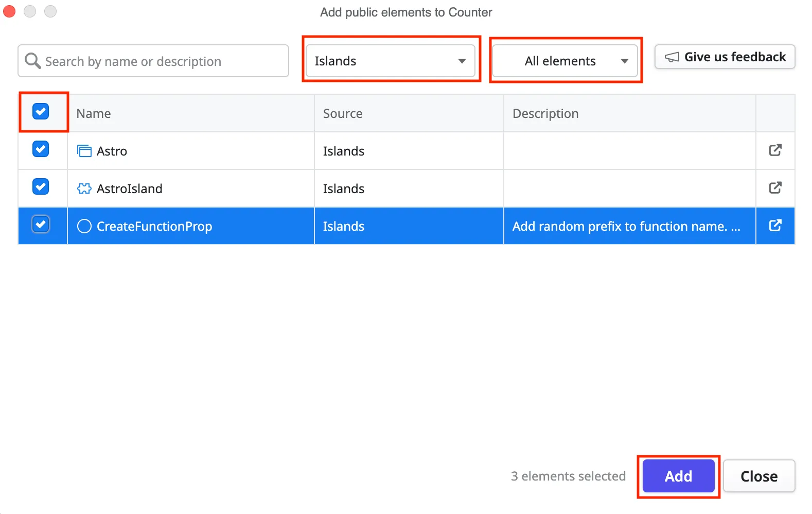Click Islands source cell in AstroIsland row
The image size is (812, 514).
coord(409,189)
